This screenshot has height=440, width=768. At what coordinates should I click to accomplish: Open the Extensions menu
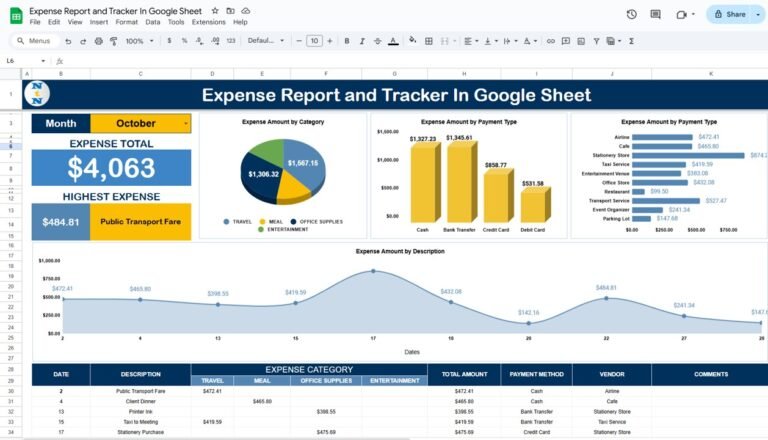tap(208, 22)
